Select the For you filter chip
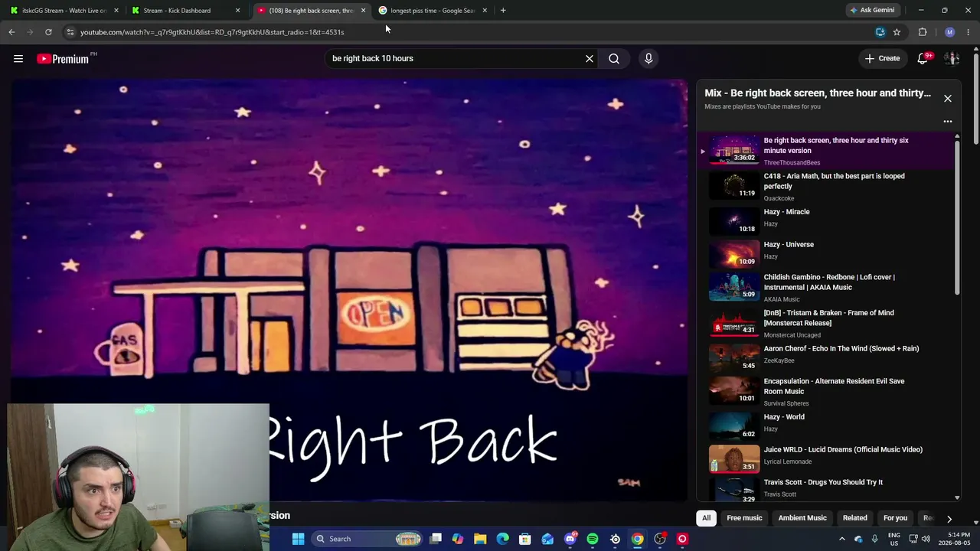 point(895,518)
